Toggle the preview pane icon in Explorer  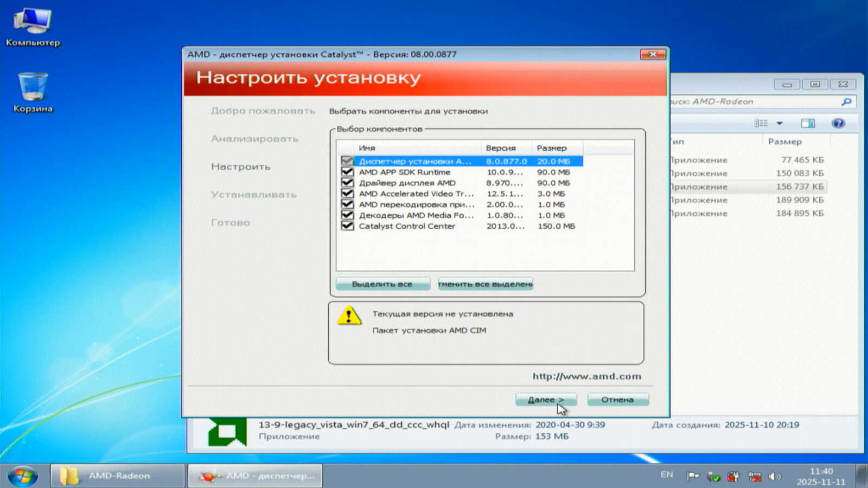[808, 123]
